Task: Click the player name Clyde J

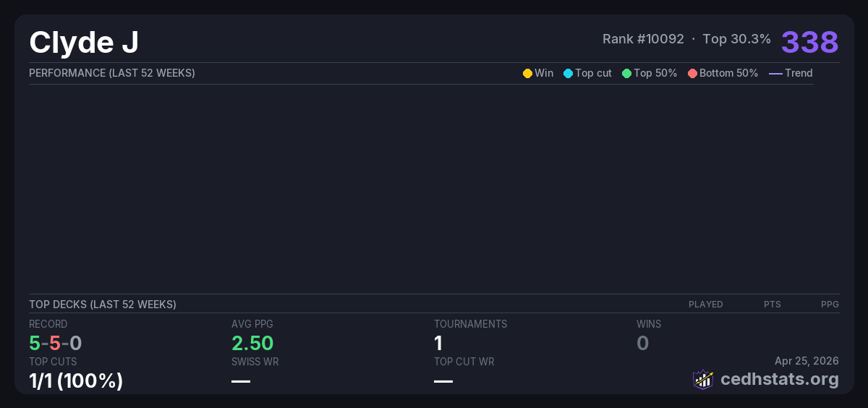Action: point(84,42)
